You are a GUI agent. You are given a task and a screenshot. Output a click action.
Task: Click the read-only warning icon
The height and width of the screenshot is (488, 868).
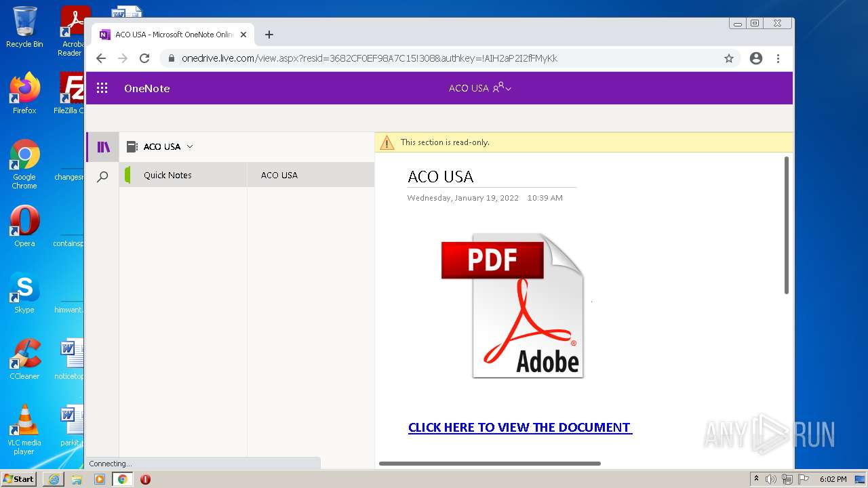coord(387,142)
